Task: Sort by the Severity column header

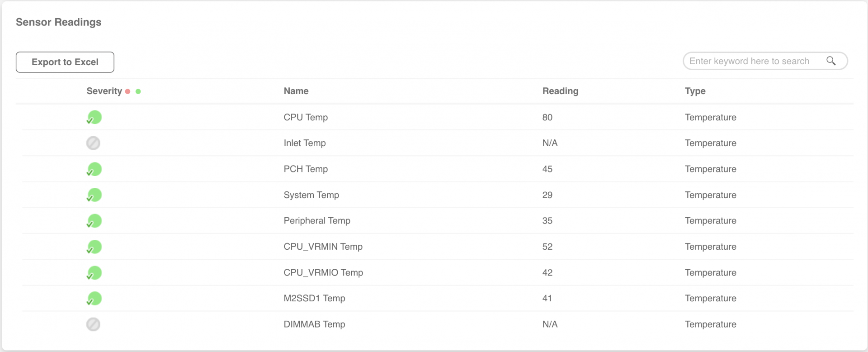Action: coord(104,91)
